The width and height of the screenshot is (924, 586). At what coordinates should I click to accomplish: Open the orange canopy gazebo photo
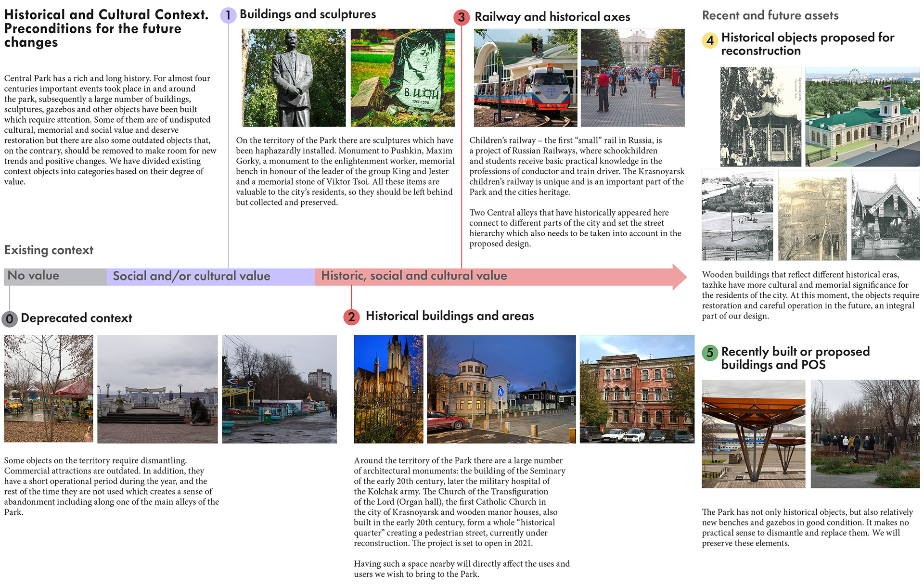753,434
